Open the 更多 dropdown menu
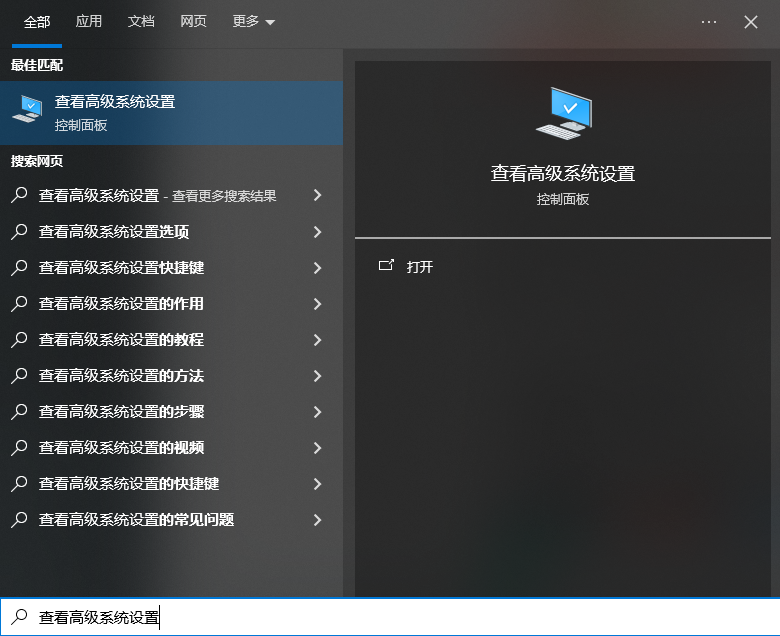The height and width of the screenshot is (636, 780). (254, 21)
